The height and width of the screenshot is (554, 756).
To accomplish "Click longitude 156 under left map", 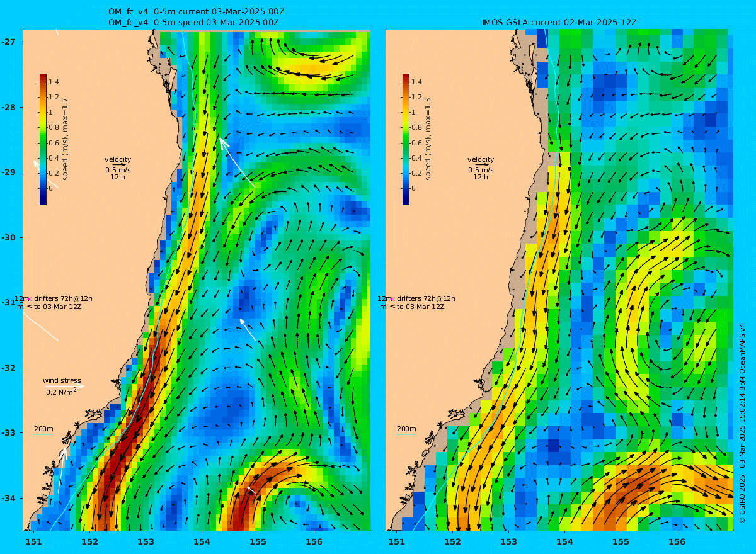I will tap(314, 541).
